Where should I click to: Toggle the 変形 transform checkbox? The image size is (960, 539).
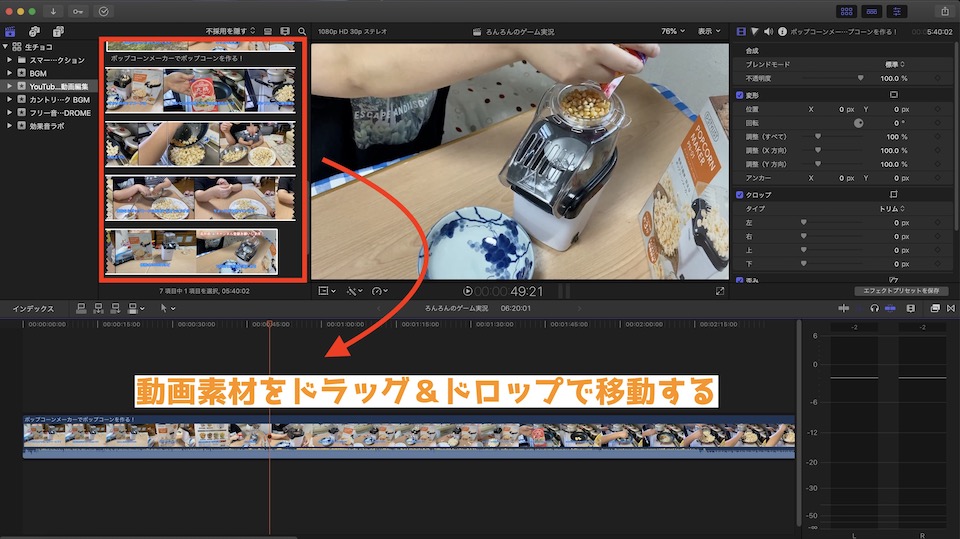pos(740,95)
